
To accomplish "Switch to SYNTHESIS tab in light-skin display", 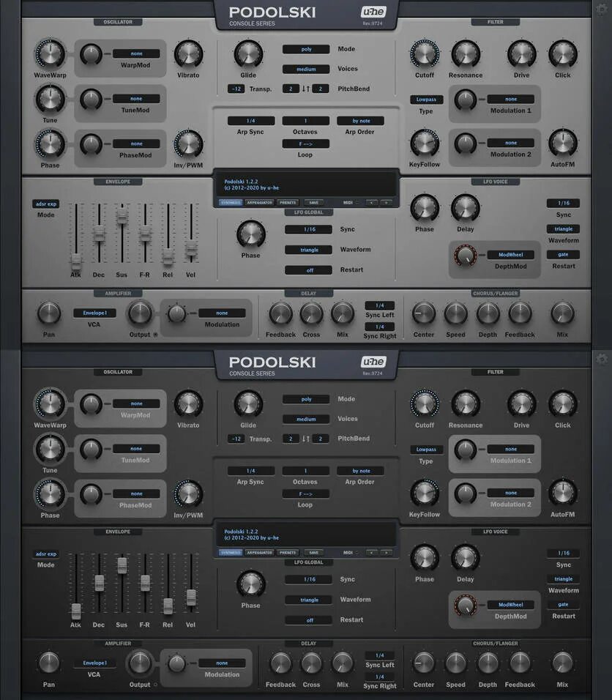I will 231,203.
